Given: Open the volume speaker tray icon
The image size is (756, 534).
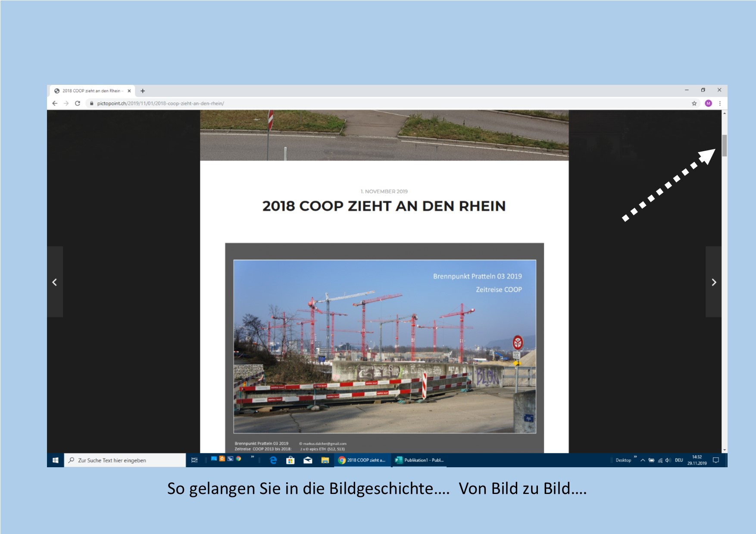Looking at the screenshot, I should coord(668,460).
